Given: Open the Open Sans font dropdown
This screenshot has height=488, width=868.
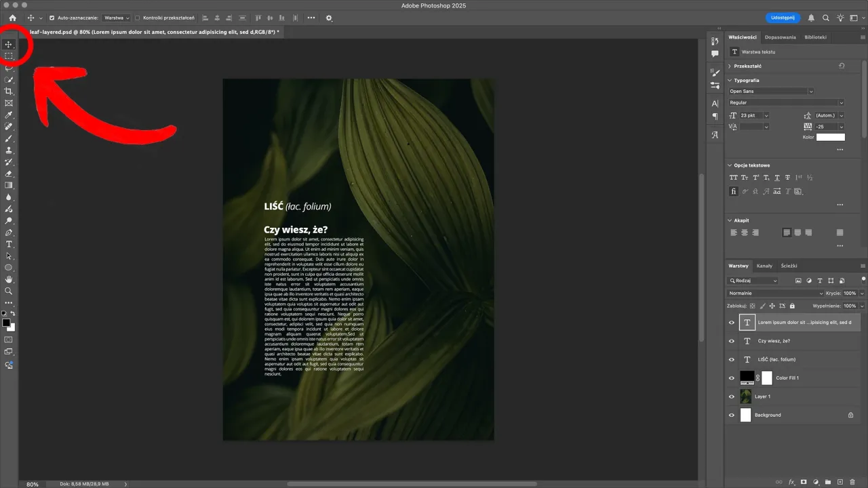Looking at the screenshot, I should click(811, 91).
